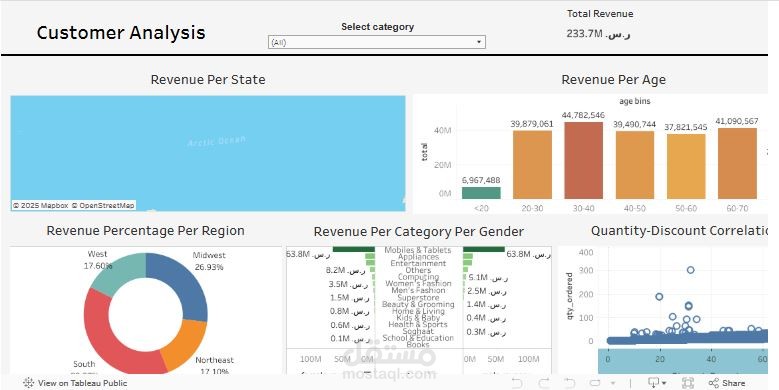The image size is (779, 390).
Task: Click the right Mobiles & Tablets dark green bar
Action: tap(484, 249)
